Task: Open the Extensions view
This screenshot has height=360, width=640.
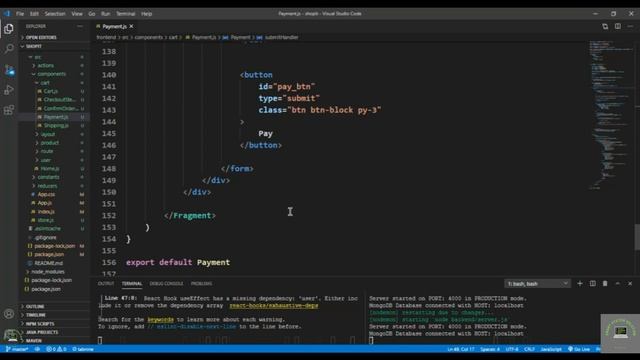Action: pyautogui.click(x=9, y=110)
